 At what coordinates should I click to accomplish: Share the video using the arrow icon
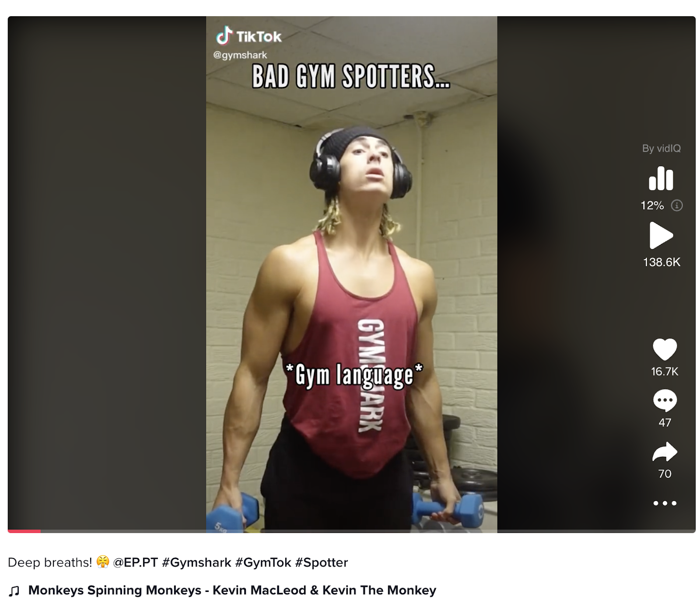[665, 452]
